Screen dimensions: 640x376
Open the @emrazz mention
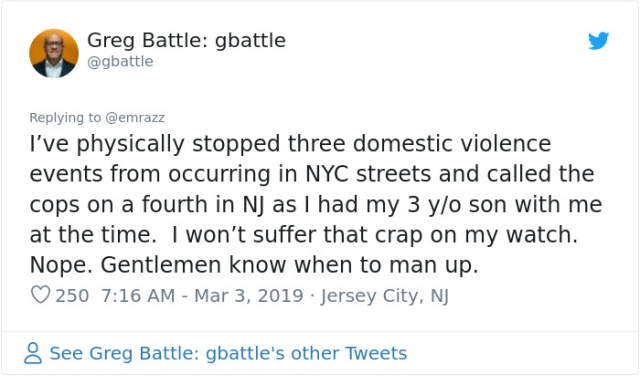click(135, 118)
